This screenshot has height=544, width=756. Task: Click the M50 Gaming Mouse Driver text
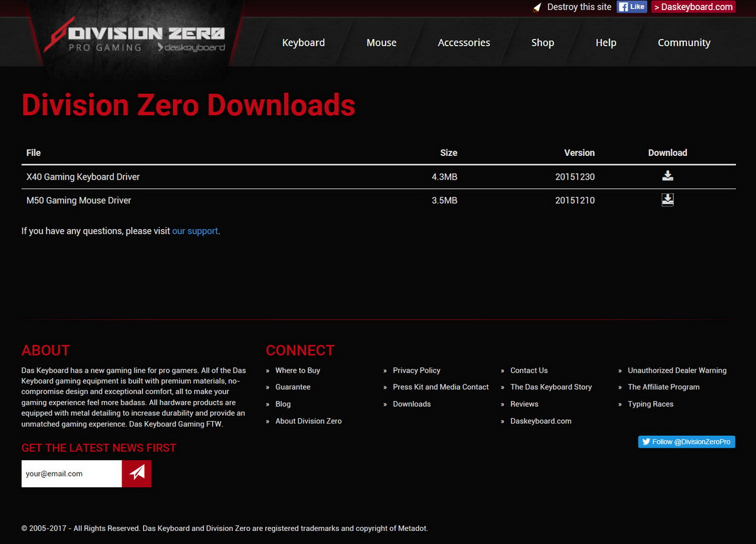(x=79, y=200)
